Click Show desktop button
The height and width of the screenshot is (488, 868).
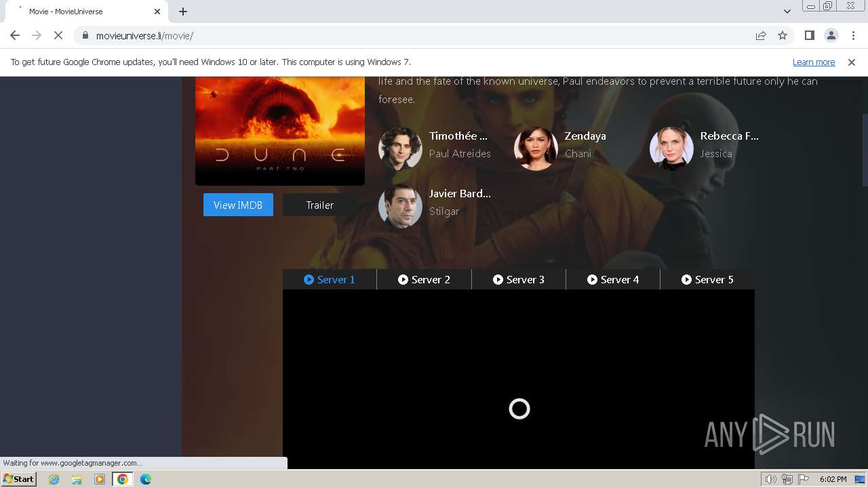[x=860, y=479]
